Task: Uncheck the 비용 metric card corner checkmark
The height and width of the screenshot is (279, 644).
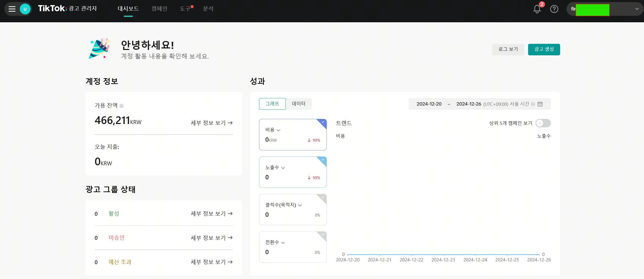Action: [323, 122]
